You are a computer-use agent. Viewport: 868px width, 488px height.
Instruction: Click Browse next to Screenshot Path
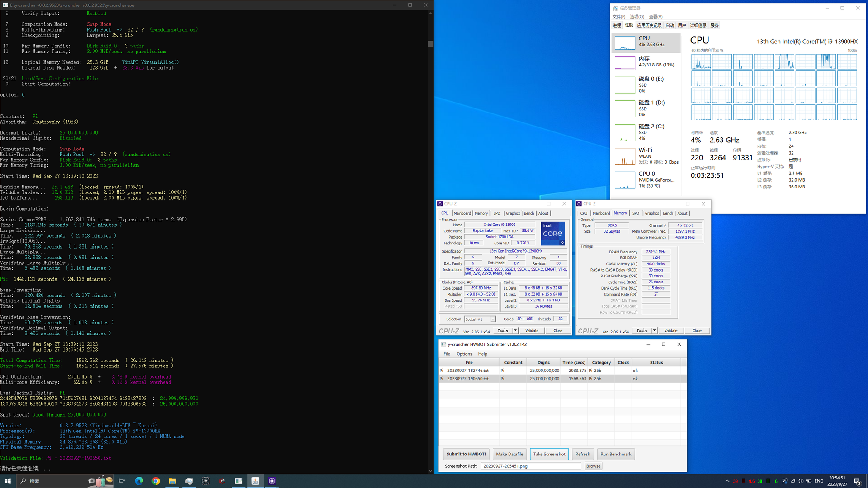tap(593, 466)
